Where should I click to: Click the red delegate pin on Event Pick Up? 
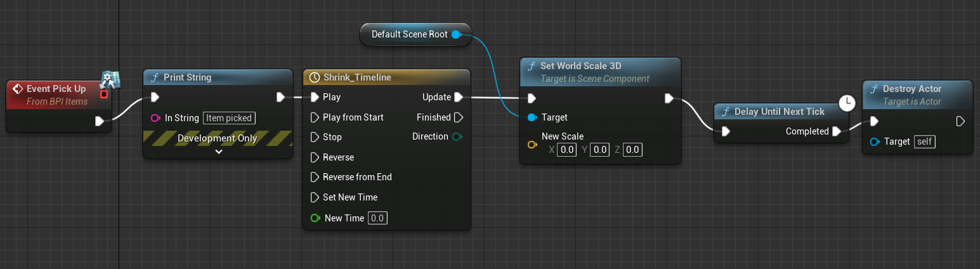click(104, 95)
